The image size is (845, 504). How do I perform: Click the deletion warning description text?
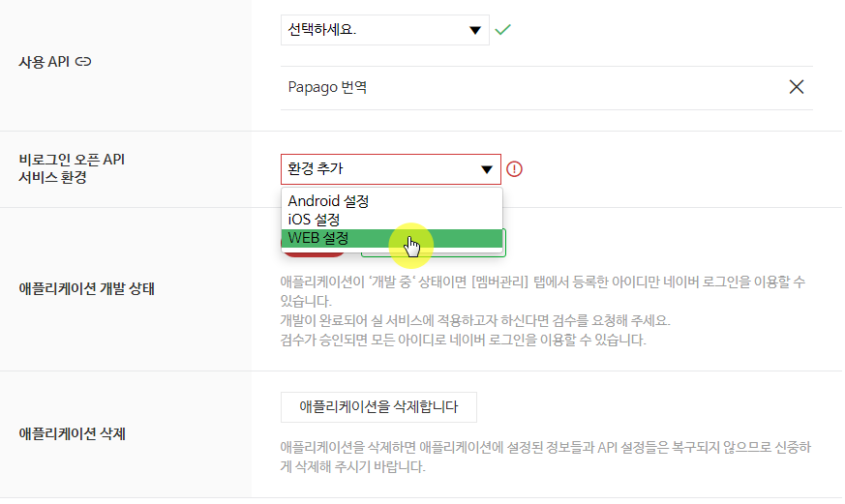[x=545, y=457]
